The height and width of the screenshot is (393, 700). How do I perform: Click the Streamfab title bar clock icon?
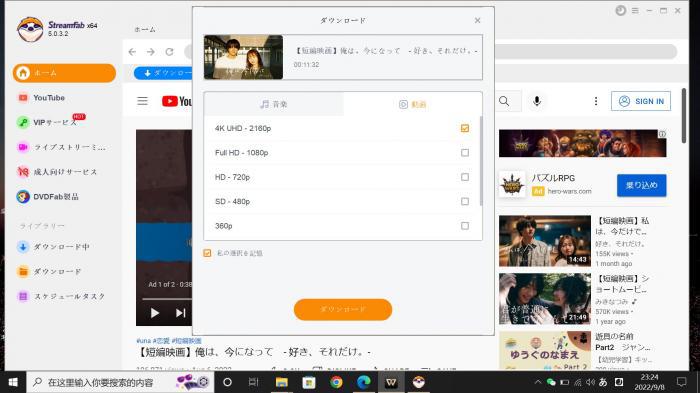[x=621, y=10]
